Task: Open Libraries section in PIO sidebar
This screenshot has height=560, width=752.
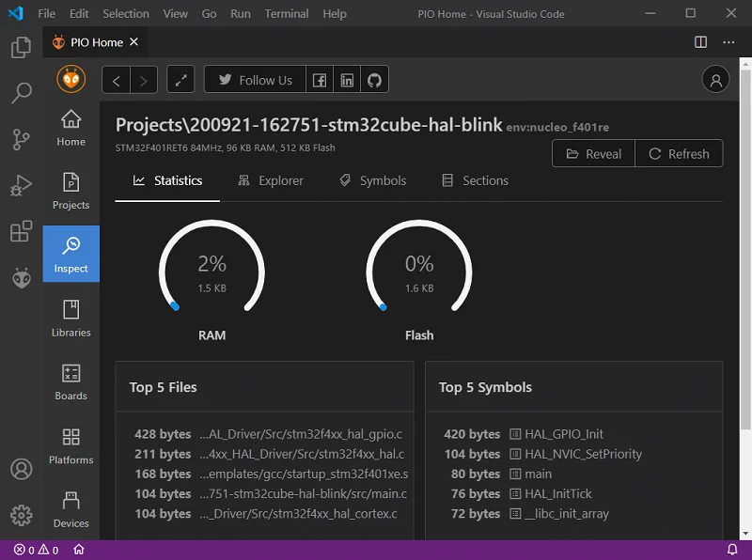Action: [71, 319]
